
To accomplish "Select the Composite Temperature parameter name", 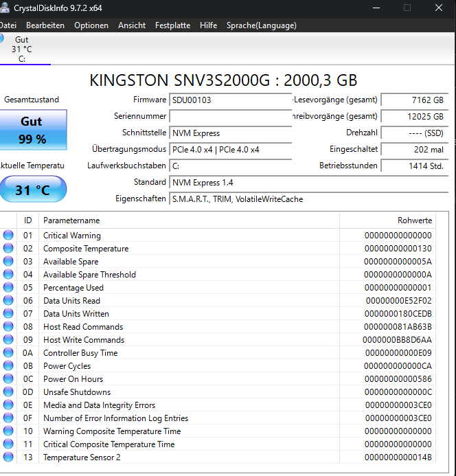I will 86,249.
